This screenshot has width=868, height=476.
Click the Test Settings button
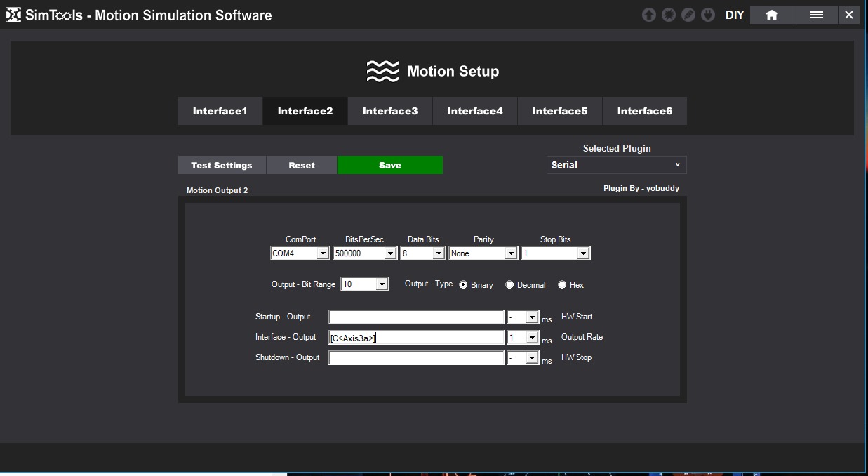222,165
